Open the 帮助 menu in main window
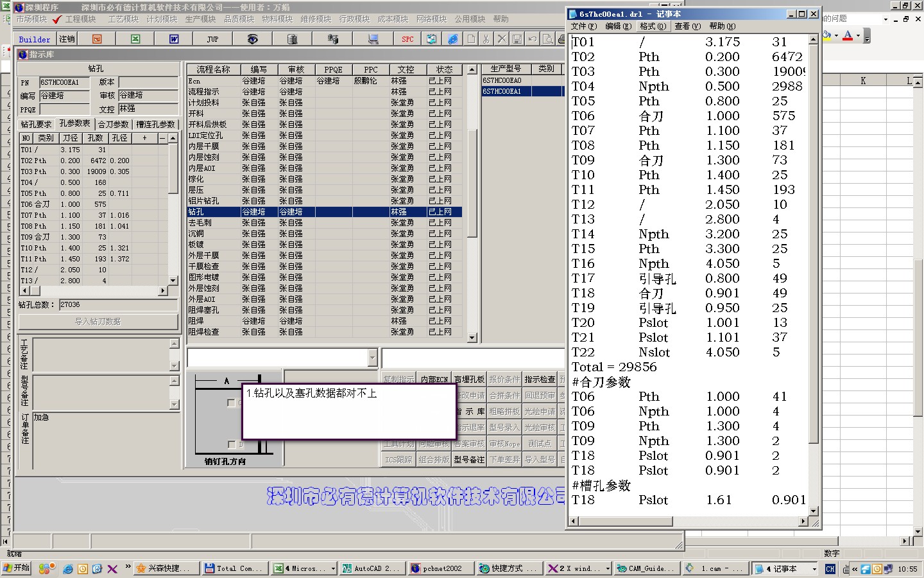Viewport: 924px width, 578px height. click(501, 19)
